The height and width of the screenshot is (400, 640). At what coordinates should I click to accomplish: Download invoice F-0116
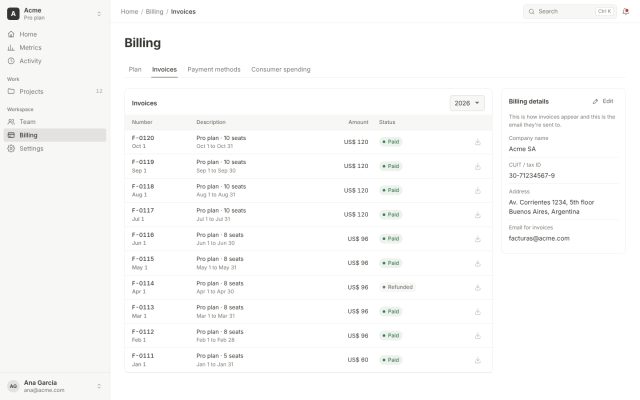click(478, 239)
